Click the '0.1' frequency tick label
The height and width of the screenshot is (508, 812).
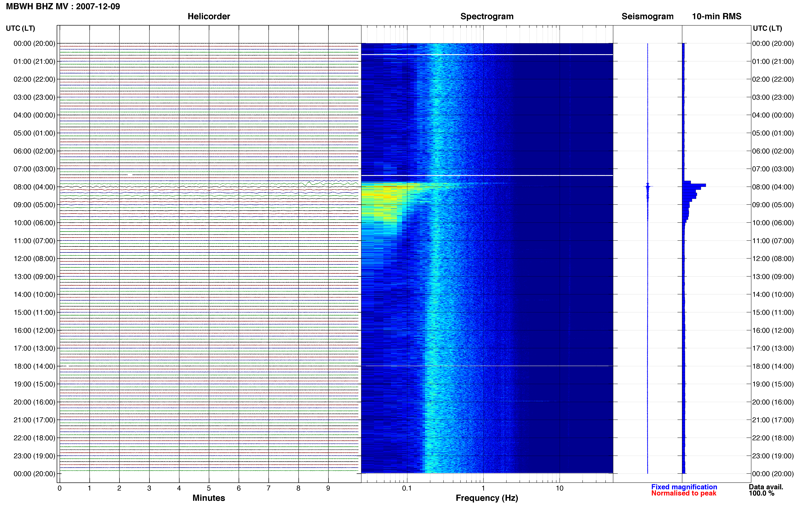(407, 488)
